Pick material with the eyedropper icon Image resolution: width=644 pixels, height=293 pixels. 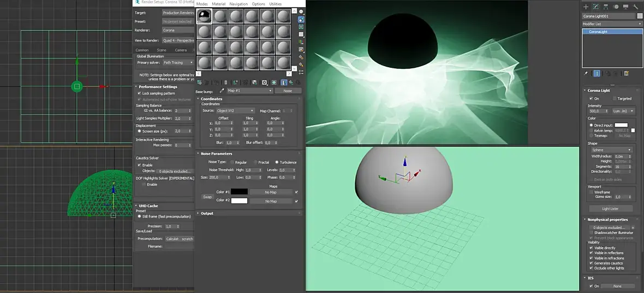222,91
